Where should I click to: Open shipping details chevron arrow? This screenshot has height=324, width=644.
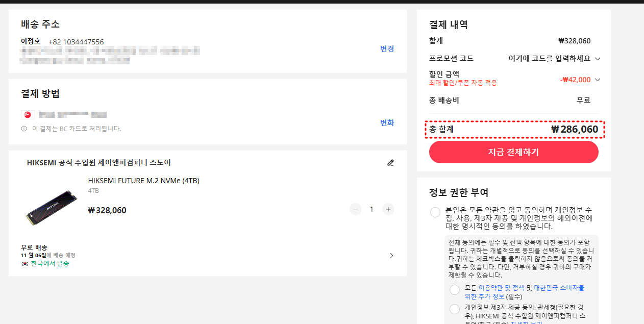(391, 256)
